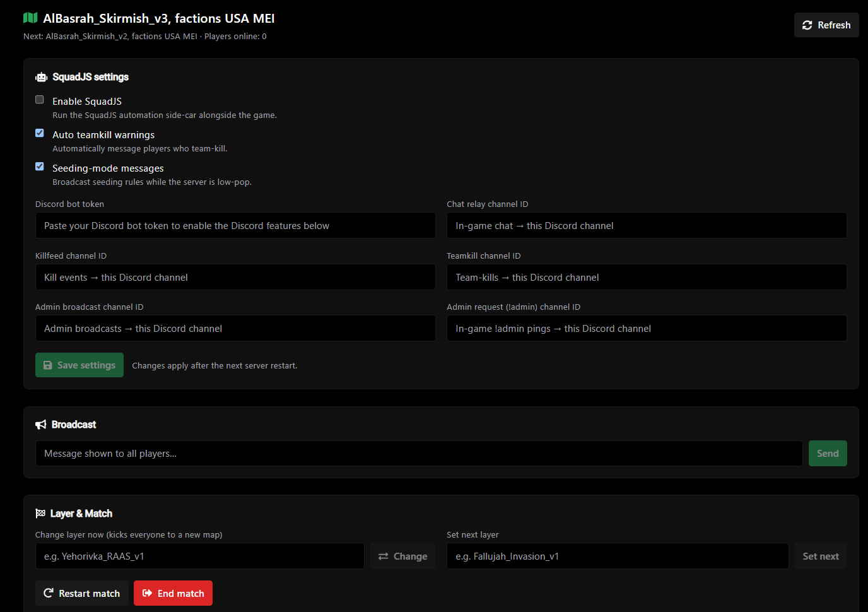Send the broadcast message
868x612 pixels.
(828, 454)
